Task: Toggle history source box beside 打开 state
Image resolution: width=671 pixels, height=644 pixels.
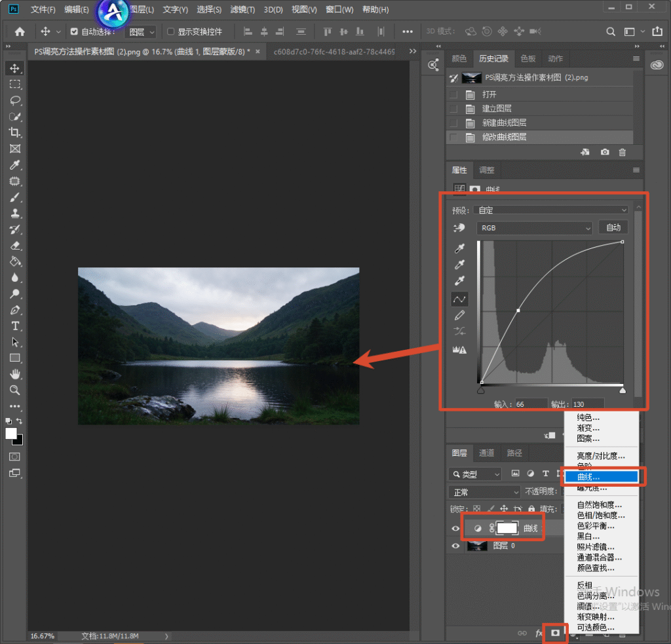Action: click(453, 94)
